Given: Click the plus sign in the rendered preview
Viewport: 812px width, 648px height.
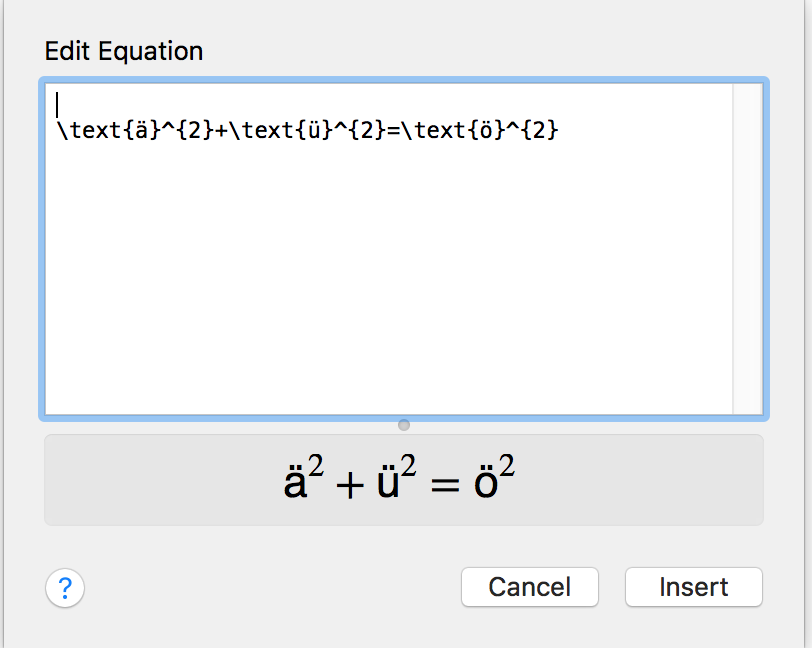Looking at the screenshot, I should click(x=350, y=485).
